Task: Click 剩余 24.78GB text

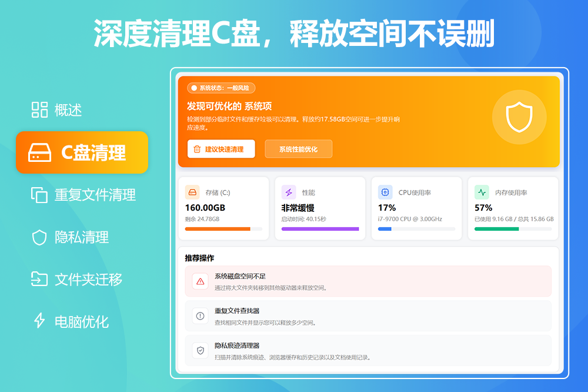Action: 202,219
